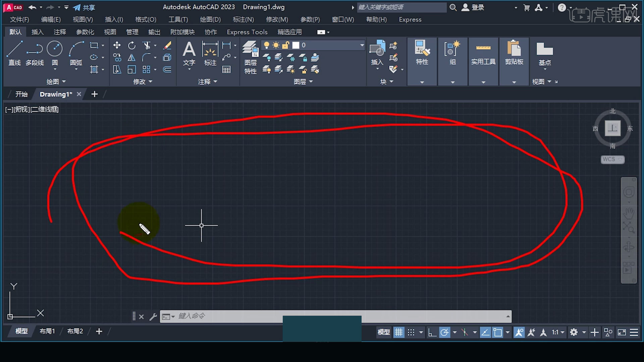Click the Mirror tool icon
Screen dimensions: 644x362
click(x=132, y=58)
